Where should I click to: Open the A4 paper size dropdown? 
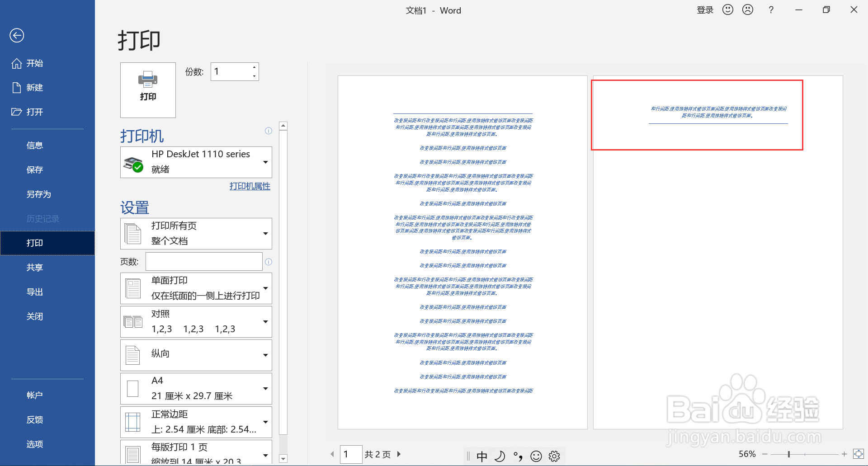[196, 388]
